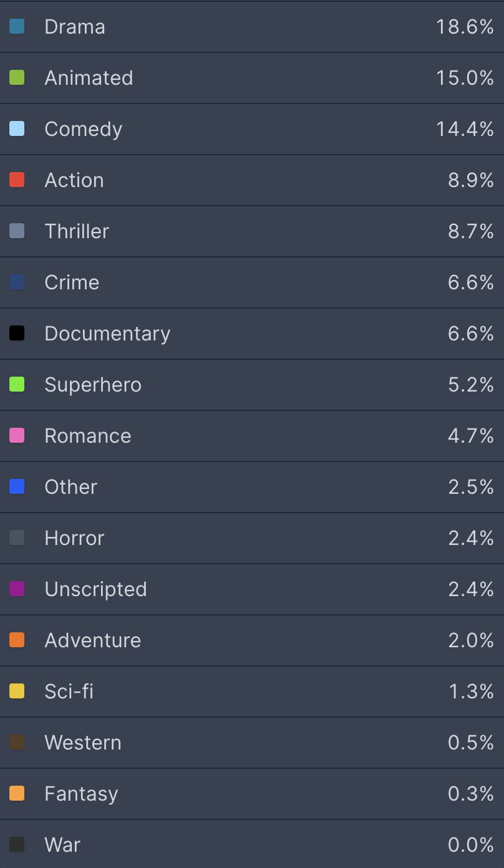Click the War genre label
The height and width of the screenshot is (868, 504).
[x=62, y=845]
